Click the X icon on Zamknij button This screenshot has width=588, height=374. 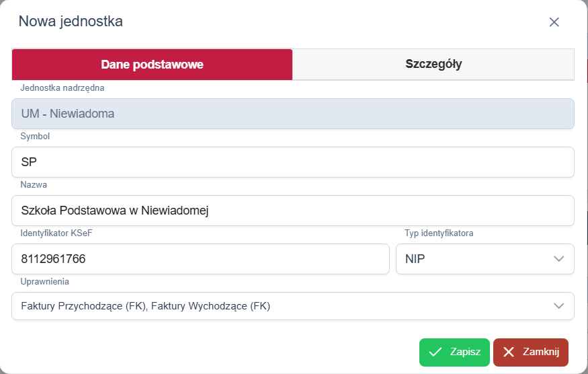[x=509, y=352]
